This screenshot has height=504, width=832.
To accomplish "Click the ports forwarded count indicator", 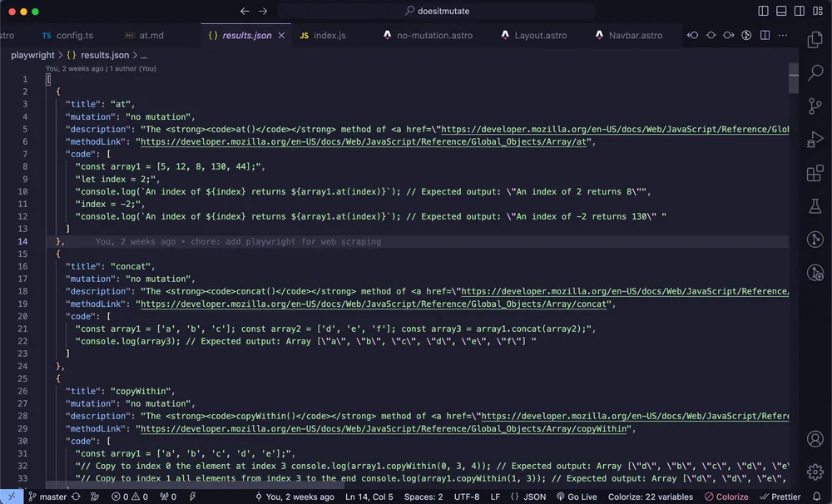I will point(168,497).
